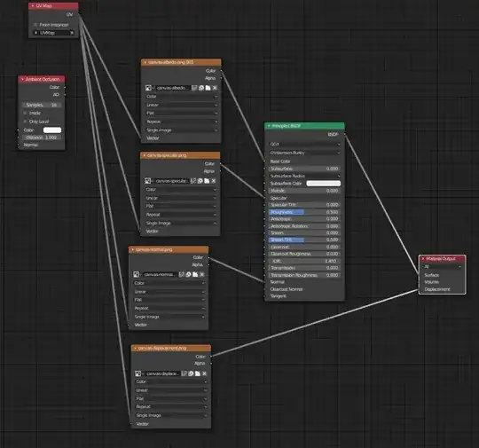Duplicate canvas-albedo image with new-copy icon

pyautogui.click(x=201, y=88)
